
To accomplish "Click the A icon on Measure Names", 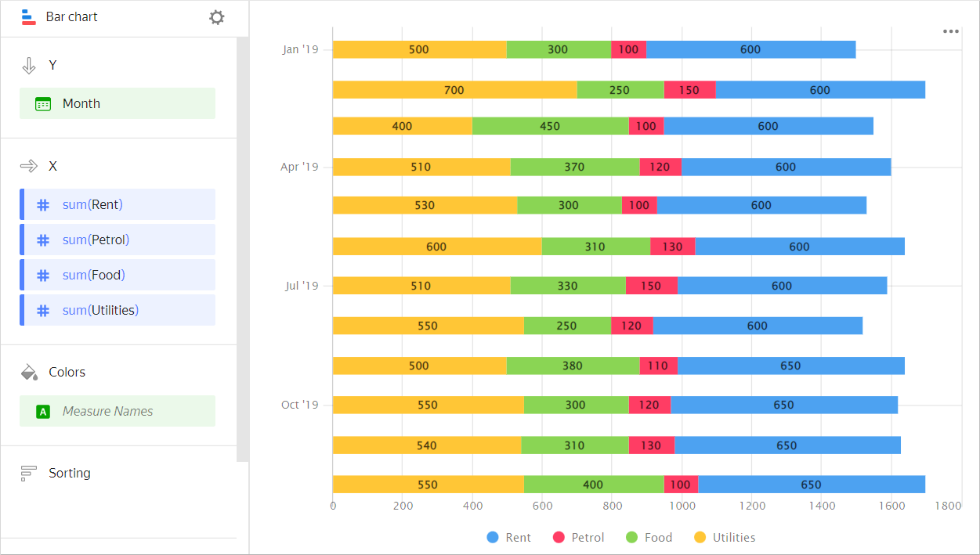I will [43, 410].
